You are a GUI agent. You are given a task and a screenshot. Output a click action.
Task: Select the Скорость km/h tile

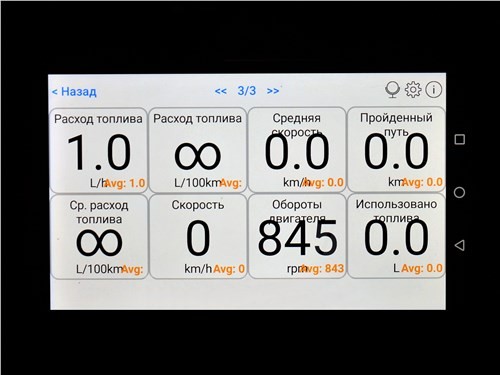pos(198,236)
